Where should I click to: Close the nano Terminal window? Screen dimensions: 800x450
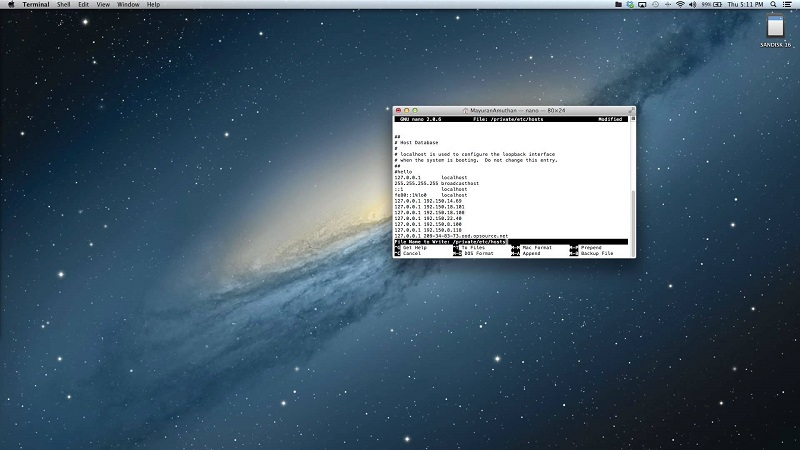398,110
